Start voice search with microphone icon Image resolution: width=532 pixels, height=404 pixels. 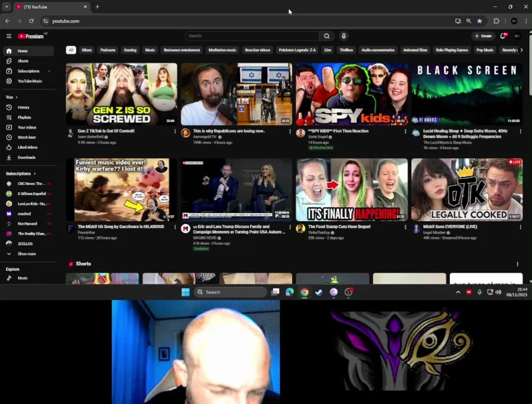(x=343, y=36)
